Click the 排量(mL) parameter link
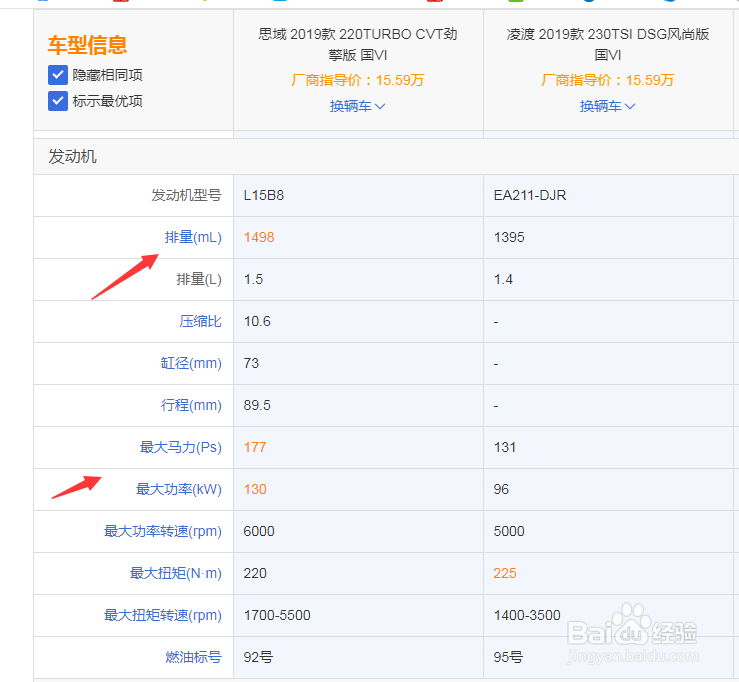The height and width of the screenshot is (682, 739). [x=193, y=237]
